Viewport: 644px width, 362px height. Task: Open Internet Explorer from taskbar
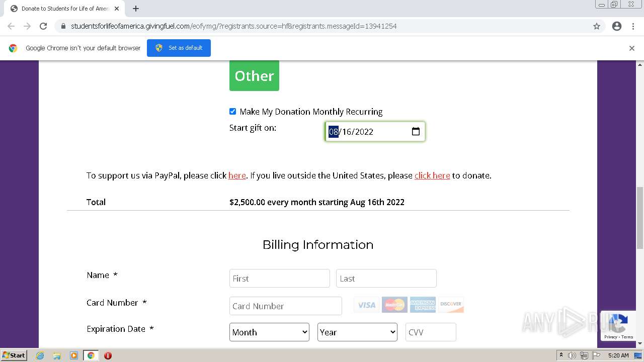(40, 355)
